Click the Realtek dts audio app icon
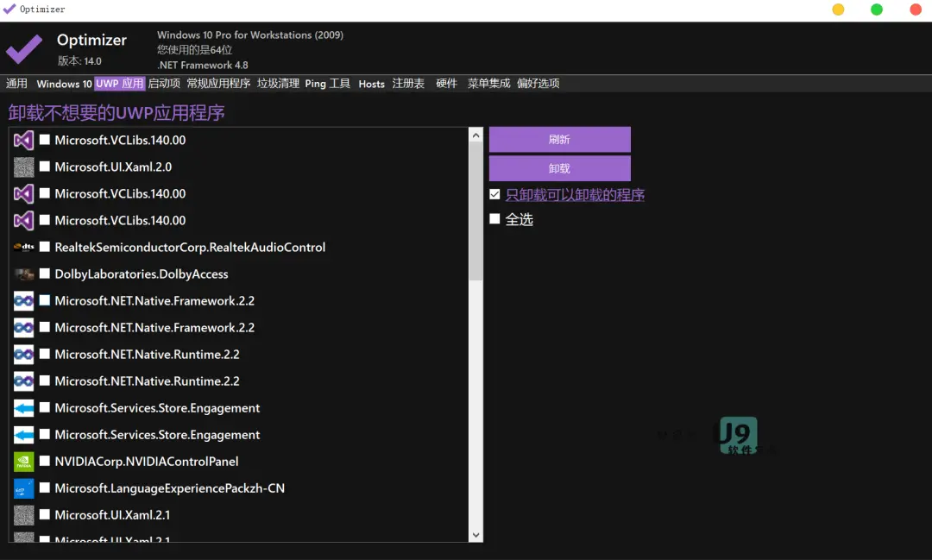Viewport: 932px width, 560px height. click(24, 248)
